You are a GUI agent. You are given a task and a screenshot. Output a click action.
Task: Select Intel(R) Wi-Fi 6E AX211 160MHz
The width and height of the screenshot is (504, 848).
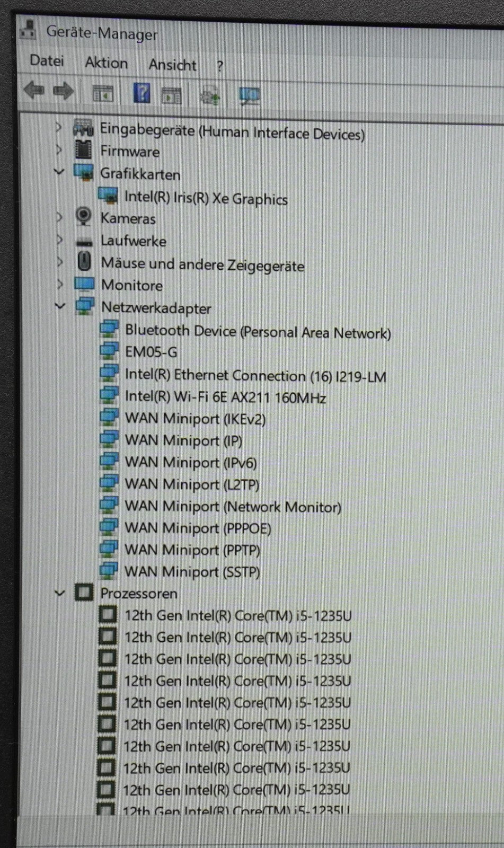point(225,396)
